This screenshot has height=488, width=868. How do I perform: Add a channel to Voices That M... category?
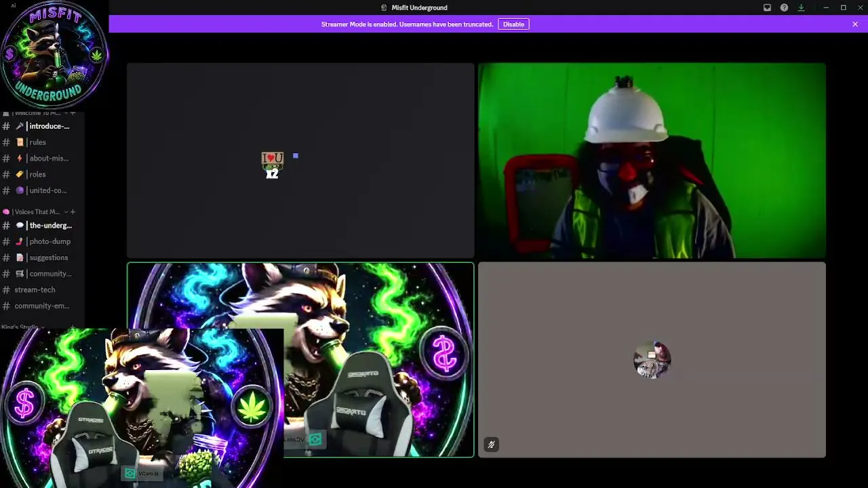[73, 212]
